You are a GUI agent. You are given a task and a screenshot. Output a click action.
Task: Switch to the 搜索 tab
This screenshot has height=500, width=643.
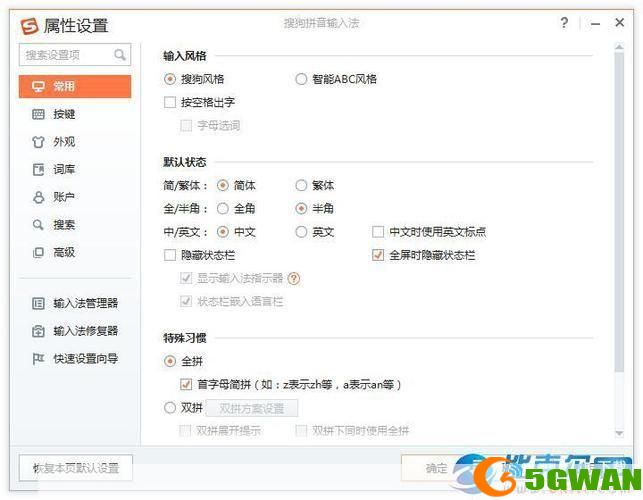coord(75,225)
